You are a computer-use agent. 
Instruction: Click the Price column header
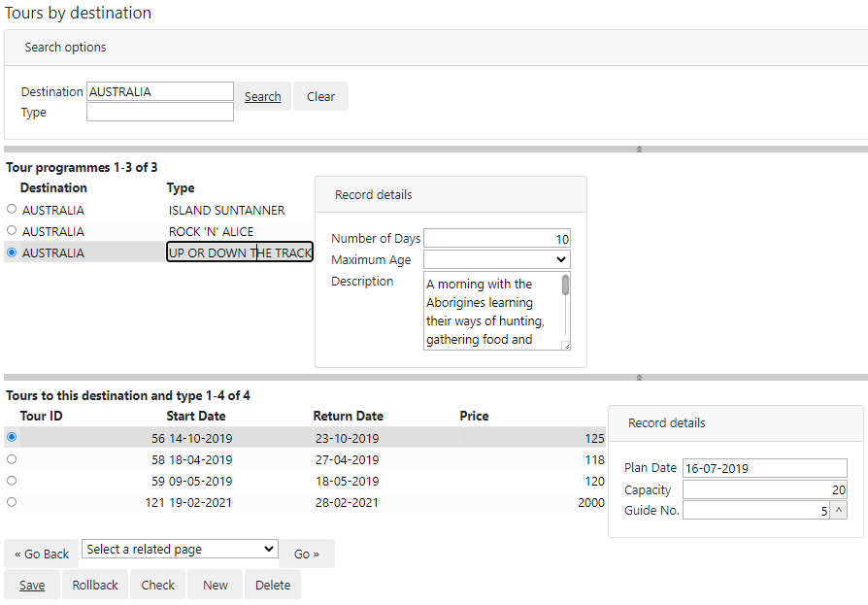click(474, 416)
